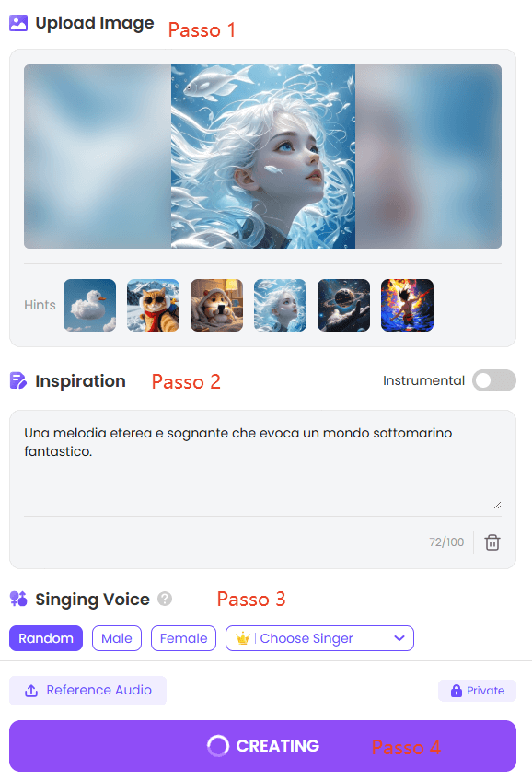Click the CREATING button
Image resolution: width=532 pixels, height=781 pixels.
[262, 746]
